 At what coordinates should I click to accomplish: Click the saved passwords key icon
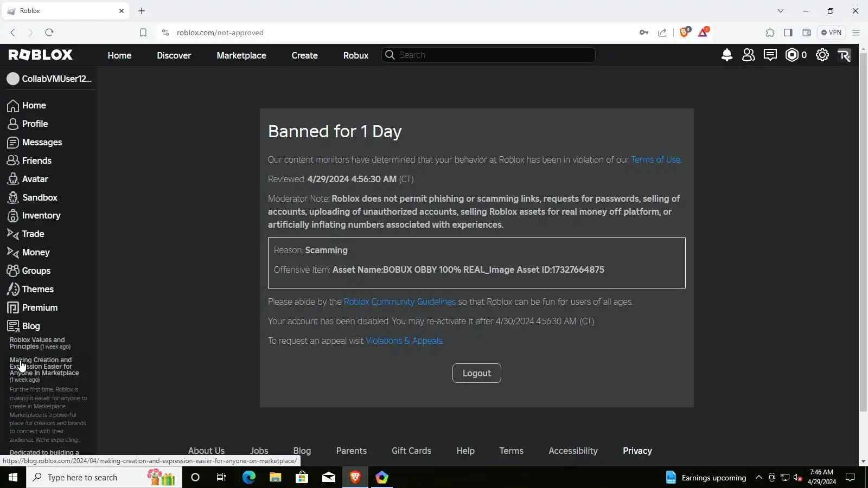[x=644, y=33]
